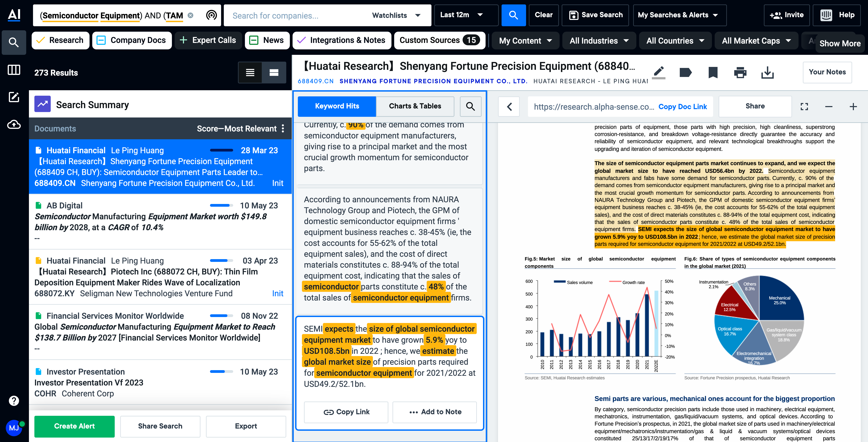
Task: Enter fullscreen document view
Action: 804,107
